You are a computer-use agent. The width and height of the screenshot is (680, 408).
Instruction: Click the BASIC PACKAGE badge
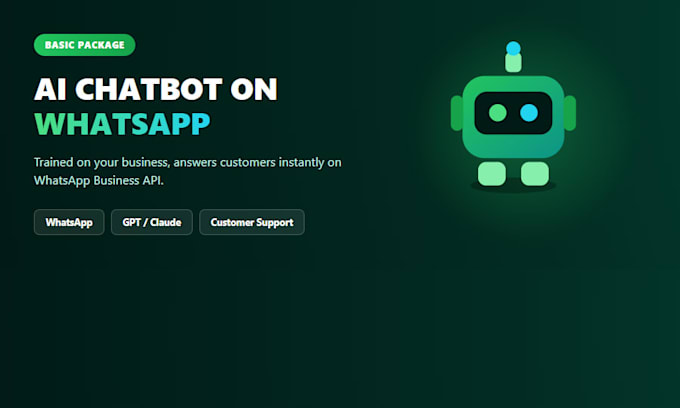[85, 45]
